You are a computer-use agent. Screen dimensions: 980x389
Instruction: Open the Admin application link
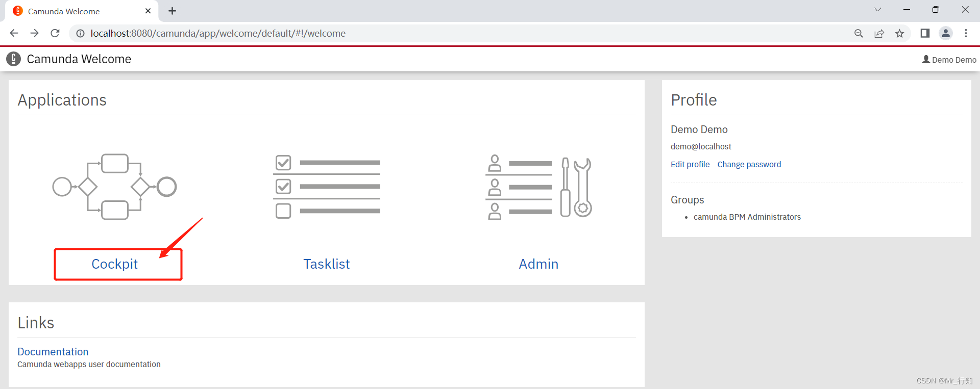(538, 264)
